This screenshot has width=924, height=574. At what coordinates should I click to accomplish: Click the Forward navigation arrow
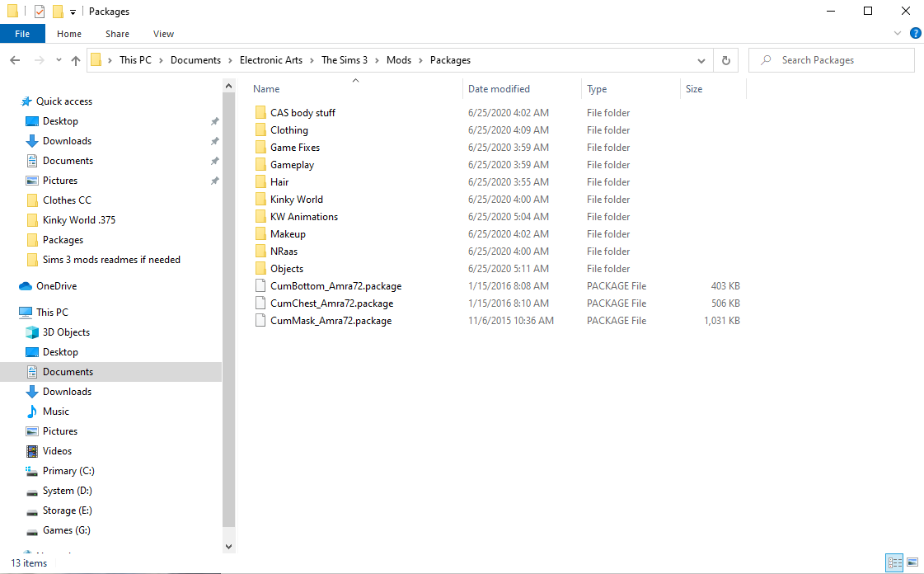(x=39, y=60)
